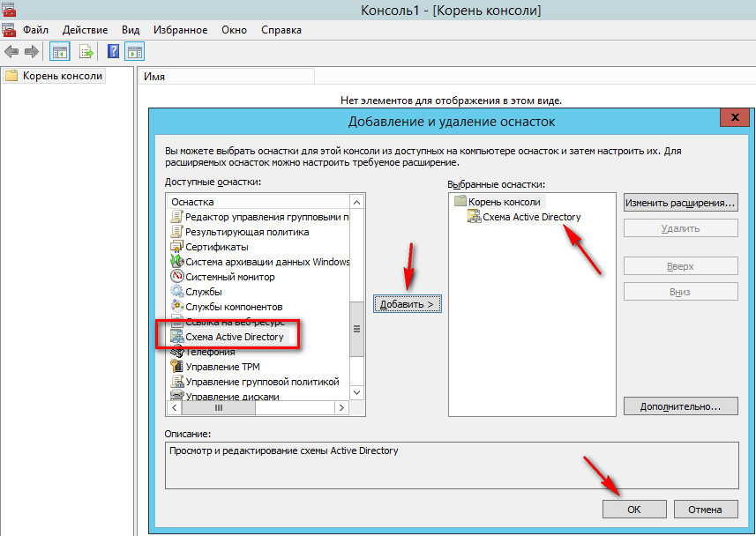Close the Добавление и удаление оснасток dialog
The width and height of the screenshot is (756, 536).
click(x=735, y=117)
